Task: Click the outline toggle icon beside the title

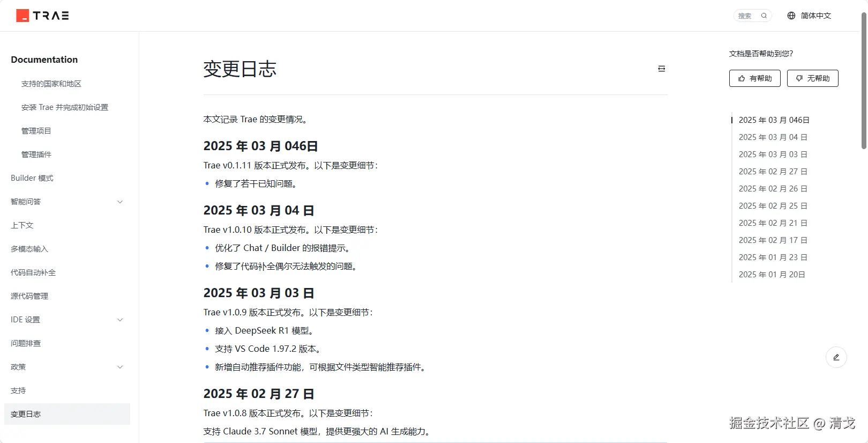Action: [x=662, y=69]
